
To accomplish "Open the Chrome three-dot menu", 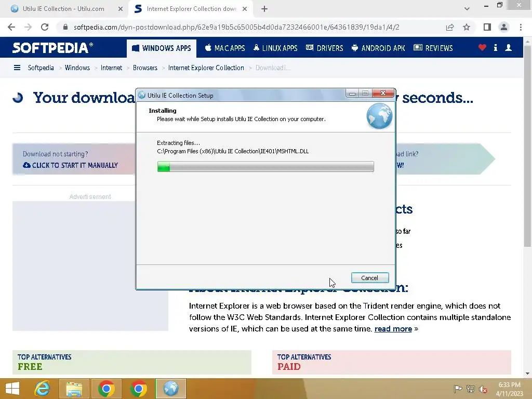I will coord(521,27).
